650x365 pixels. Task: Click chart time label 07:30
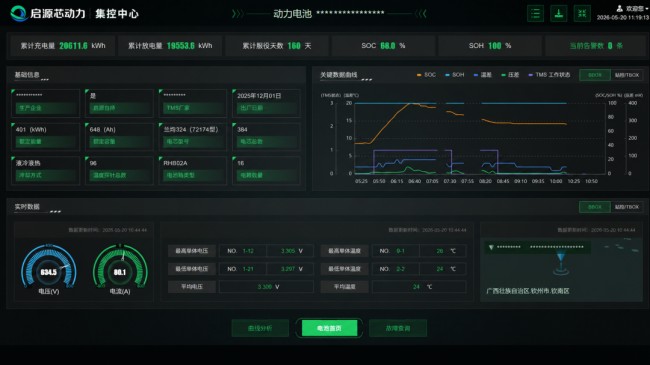coord(449,181)
